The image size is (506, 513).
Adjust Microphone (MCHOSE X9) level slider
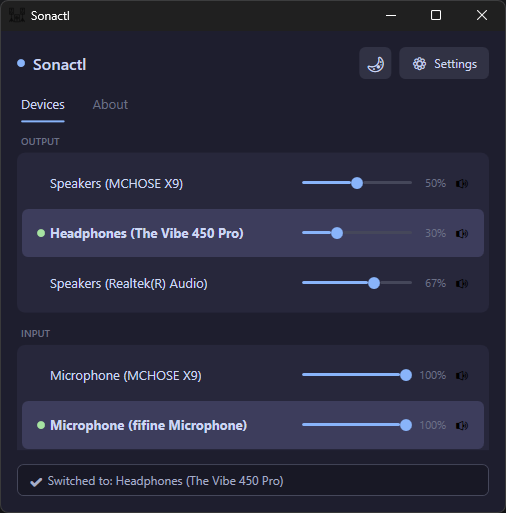coord(357,375)
